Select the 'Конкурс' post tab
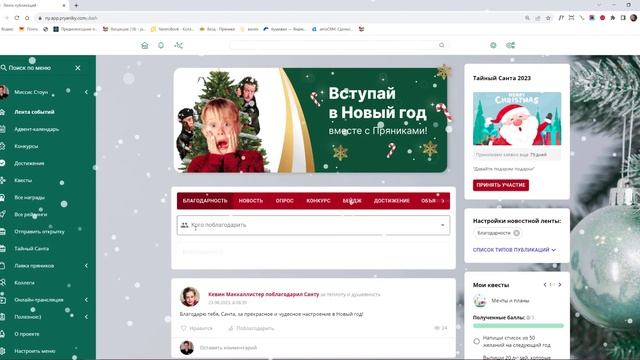Viewport: 640px width, 360px height. pyautogui.click(x=318, y=201)
